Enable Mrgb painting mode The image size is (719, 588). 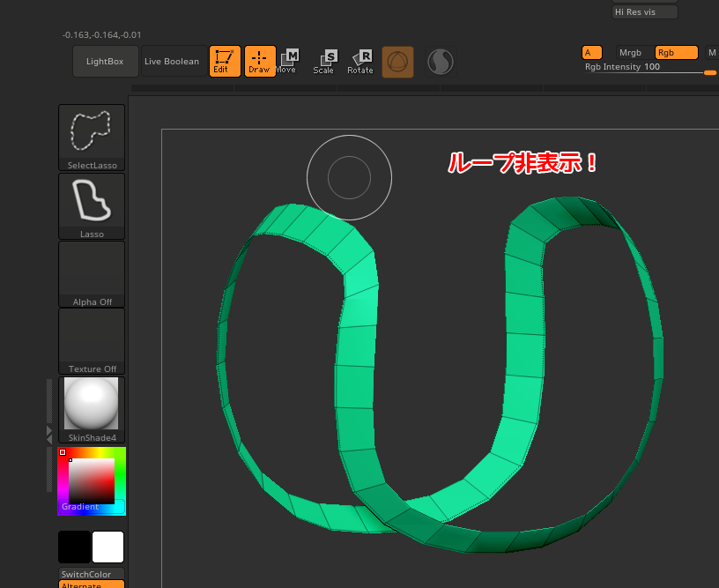(631, 53)
